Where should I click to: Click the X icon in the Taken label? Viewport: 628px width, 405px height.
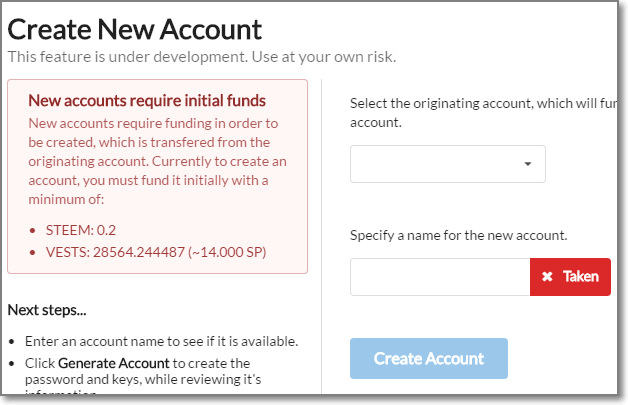[x=547, y=277]
